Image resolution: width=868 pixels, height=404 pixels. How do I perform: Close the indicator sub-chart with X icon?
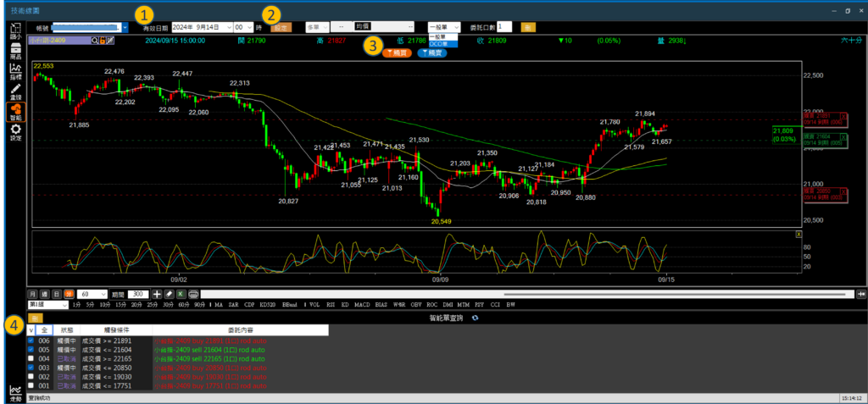point(798,235)
